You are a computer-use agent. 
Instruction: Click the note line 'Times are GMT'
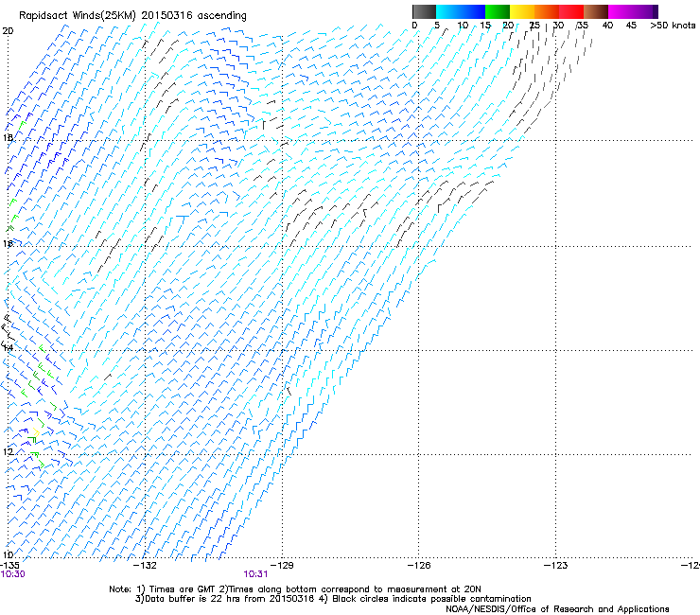coord(182,589)
